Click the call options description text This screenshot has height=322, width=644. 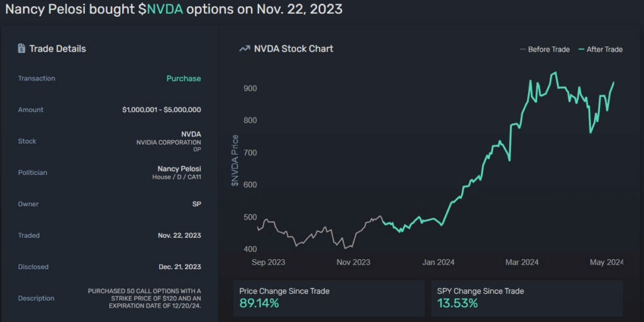click(x=145, y=298)
